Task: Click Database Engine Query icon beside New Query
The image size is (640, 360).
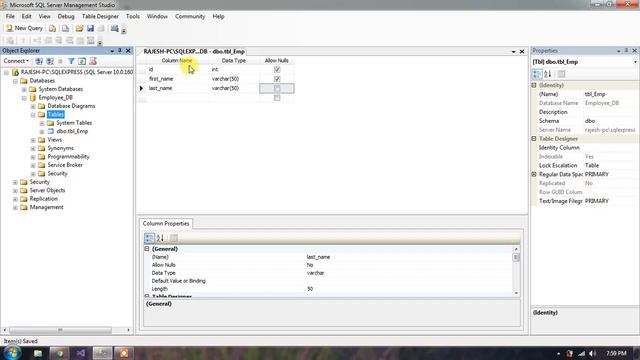Action: pyautogui.click(x=53, y=29)
